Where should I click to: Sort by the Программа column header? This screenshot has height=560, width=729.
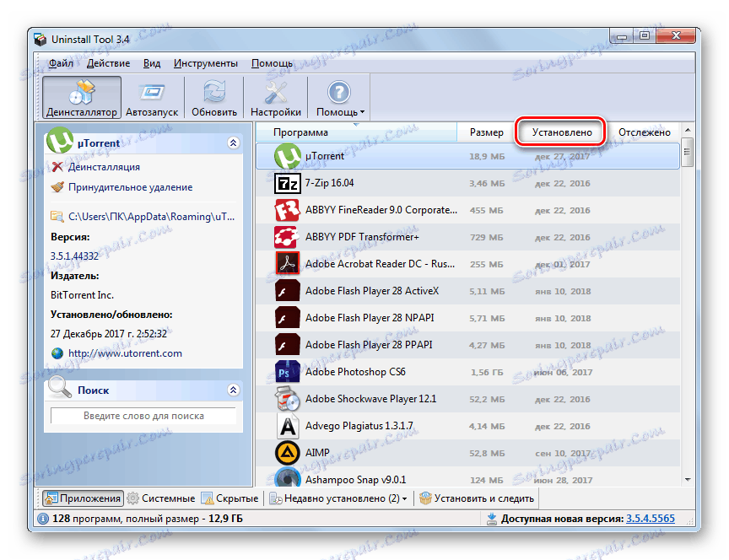click(x=356, y=132)
